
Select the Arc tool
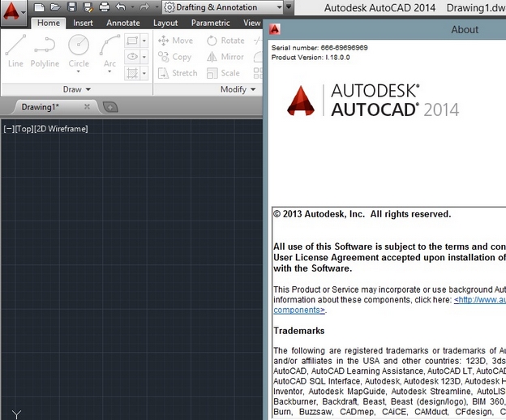coord(109,52)
